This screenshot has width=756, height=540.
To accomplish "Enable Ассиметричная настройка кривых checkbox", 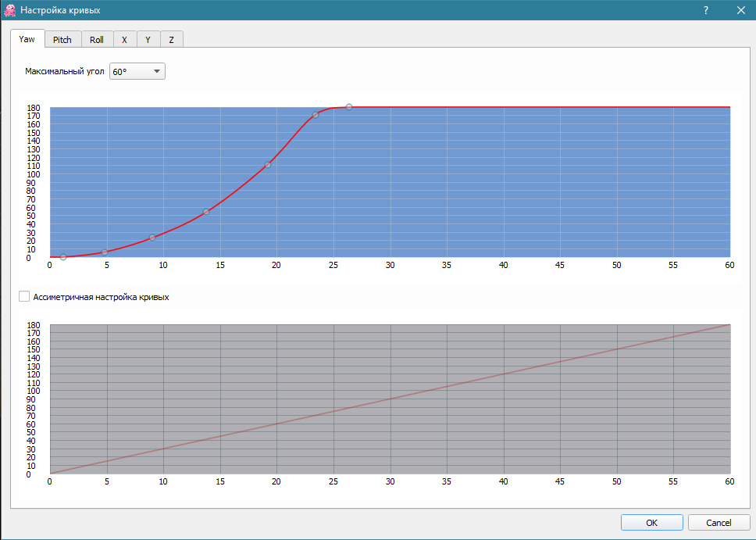I will (x=24, y=296).
